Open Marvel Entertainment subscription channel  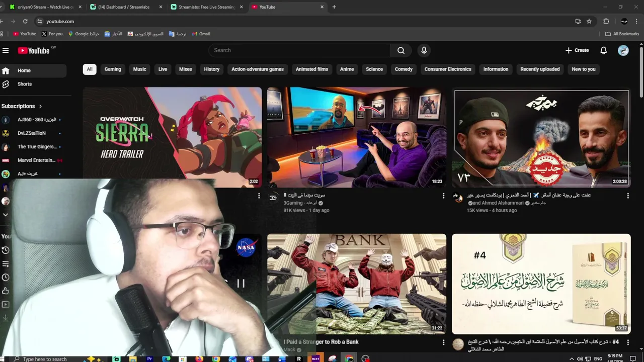point(33,160)
